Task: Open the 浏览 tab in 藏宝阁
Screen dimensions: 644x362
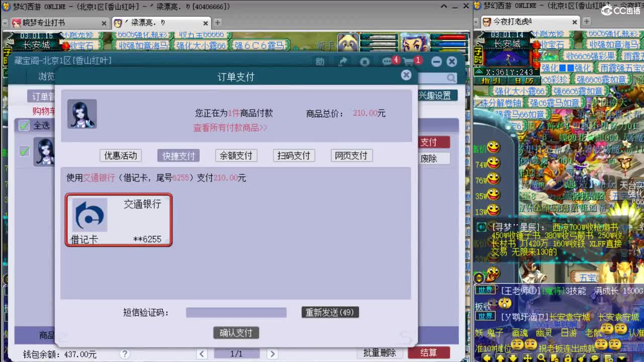Action: [x=47, y=76]
